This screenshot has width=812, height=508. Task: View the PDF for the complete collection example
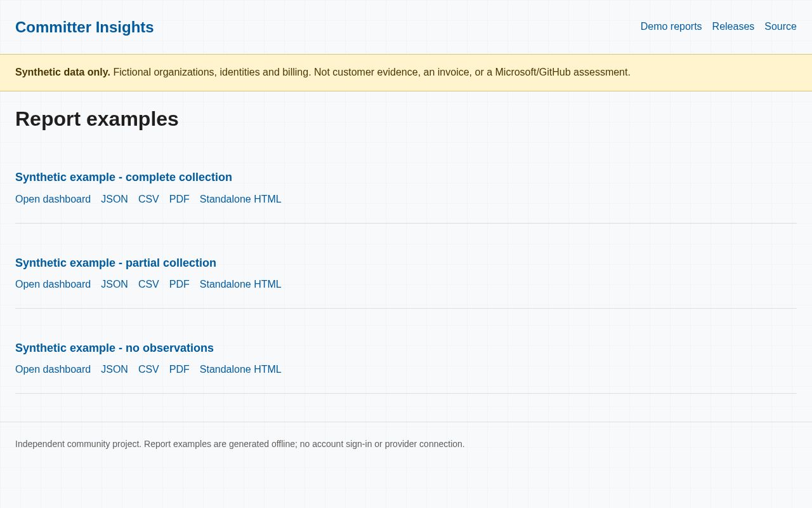(x=180, y=199)
